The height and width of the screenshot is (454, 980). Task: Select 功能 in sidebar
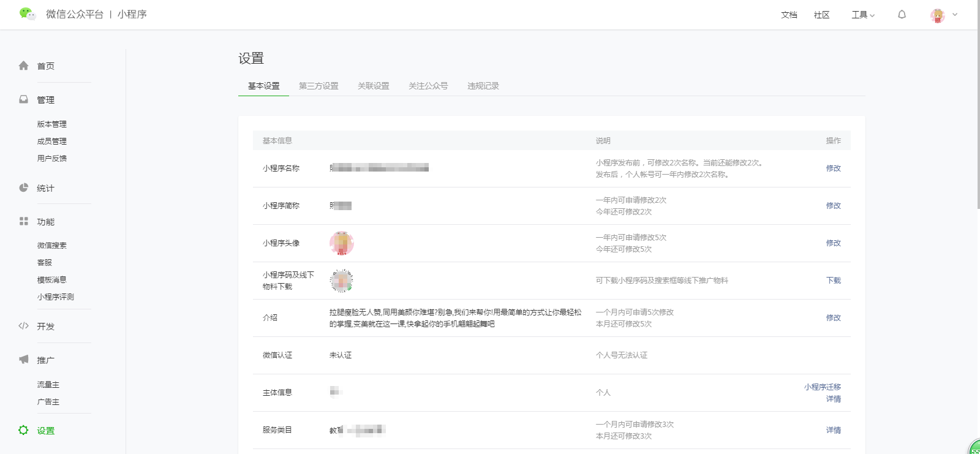click(x=45, y=222)
